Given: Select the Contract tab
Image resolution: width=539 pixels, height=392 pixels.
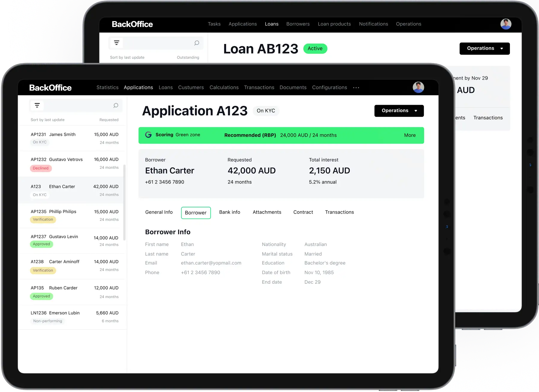Looking at the screenshot, I should [303, 212].
